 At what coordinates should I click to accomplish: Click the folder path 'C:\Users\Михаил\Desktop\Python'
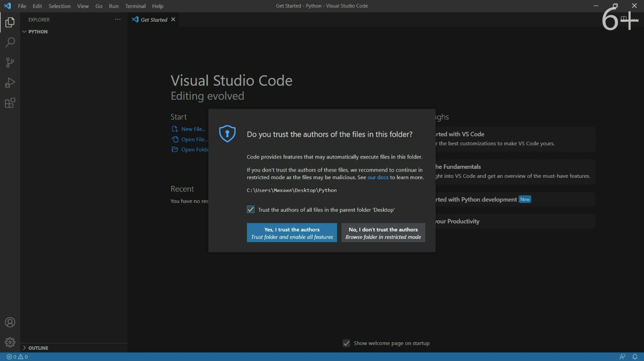point(292,190)
